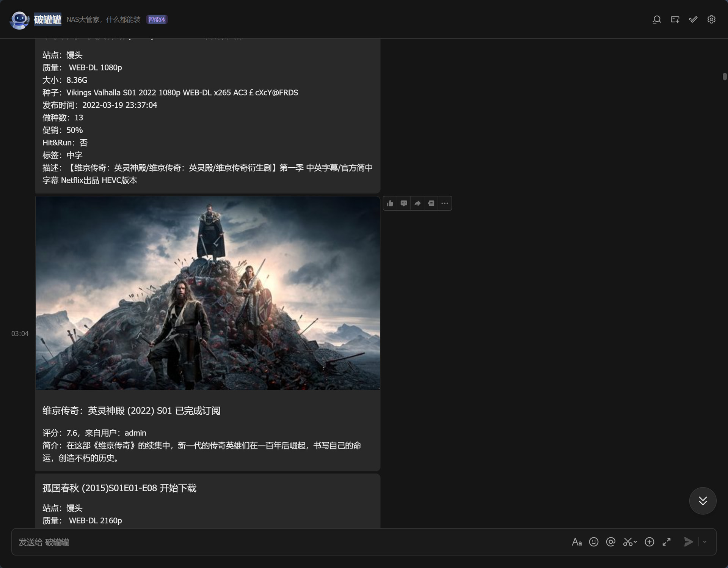Click the send message arrow
This screenshot has height=568, width=728.
[x=688, y=542]
